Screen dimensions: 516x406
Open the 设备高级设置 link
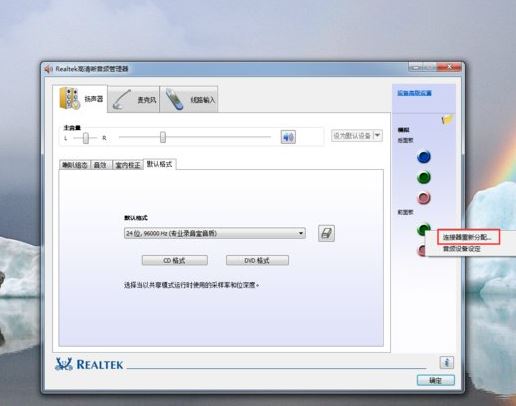414,93
